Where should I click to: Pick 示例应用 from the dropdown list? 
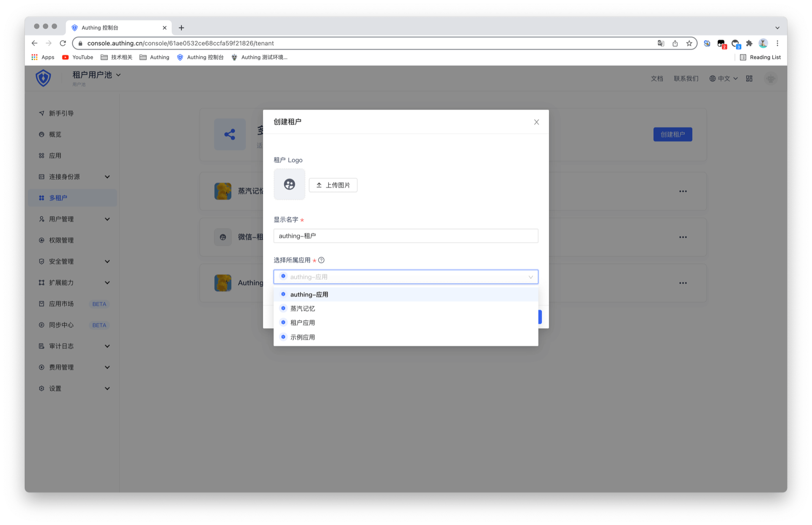point(302,337)
